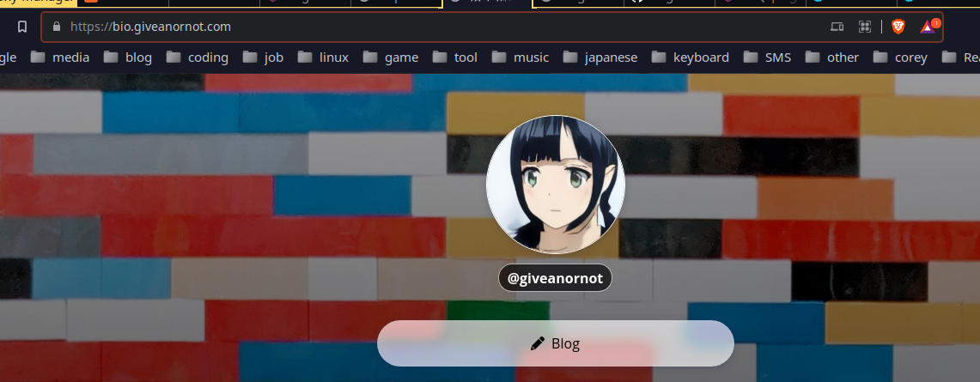Open the game bookmarks folder

(391, 58)
